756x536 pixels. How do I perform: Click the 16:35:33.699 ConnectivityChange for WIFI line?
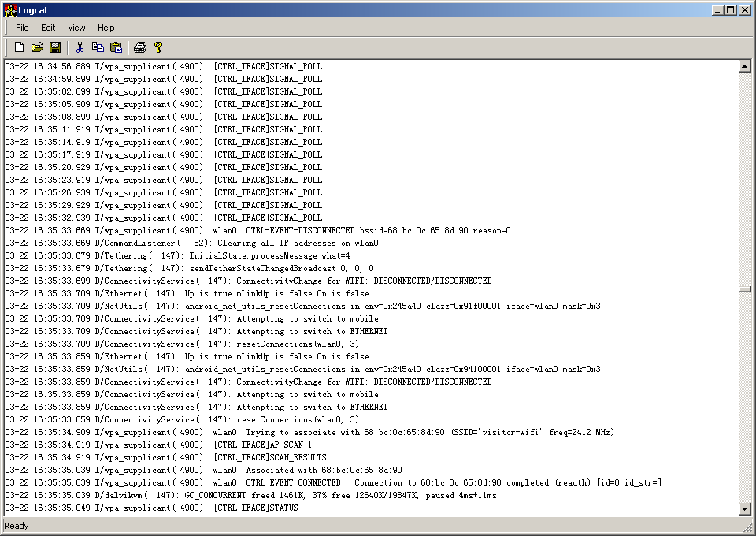point(248,281)
